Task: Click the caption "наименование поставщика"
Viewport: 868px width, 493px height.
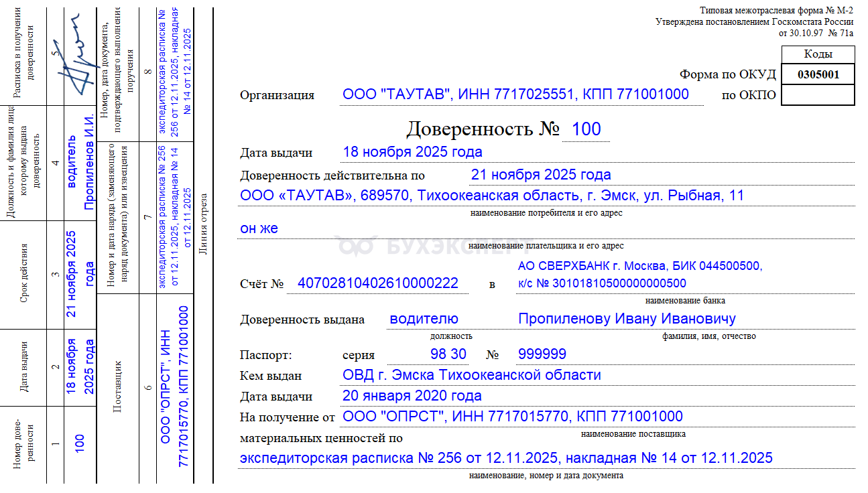Action: [633, 434]
